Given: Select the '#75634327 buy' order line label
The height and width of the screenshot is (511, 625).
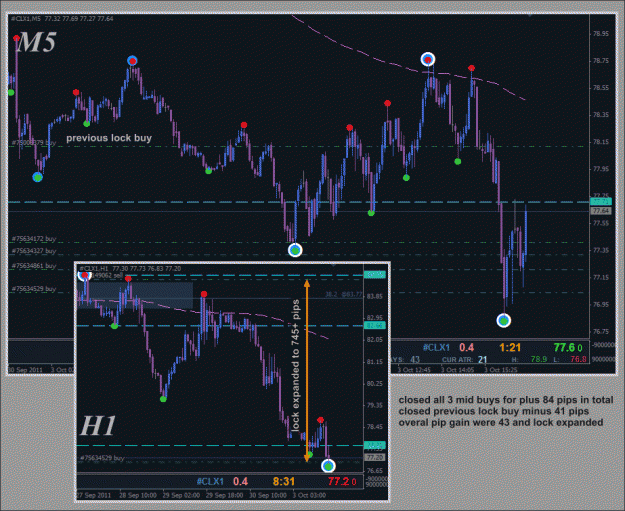Looking at the screenshot, I should [x=34, y=251].
